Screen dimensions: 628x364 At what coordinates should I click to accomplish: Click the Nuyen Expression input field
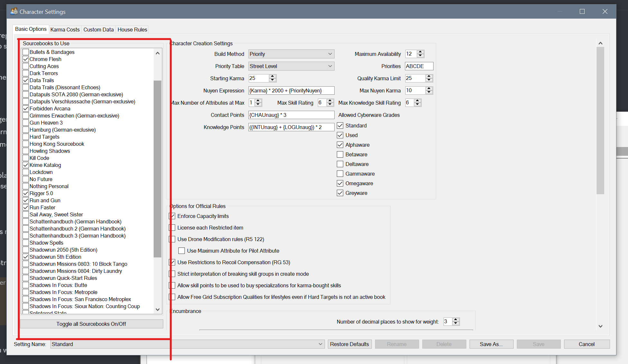(291, 91)
